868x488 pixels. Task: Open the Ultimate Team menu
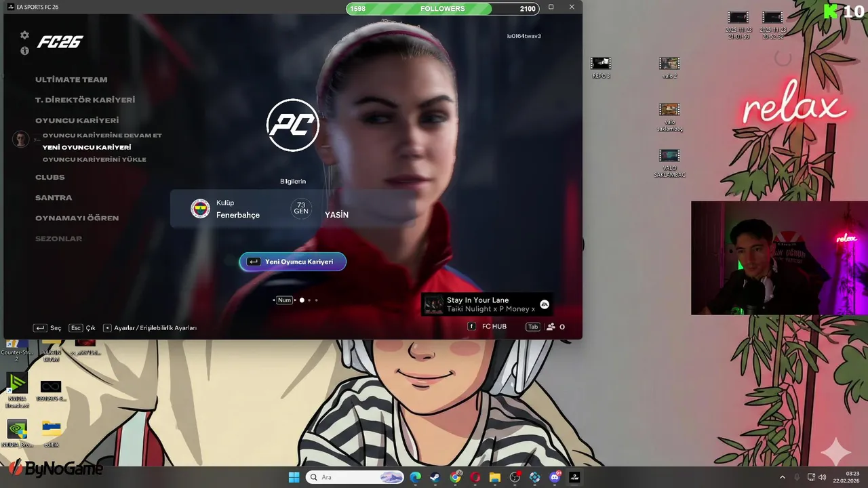[x=71, y=80]
